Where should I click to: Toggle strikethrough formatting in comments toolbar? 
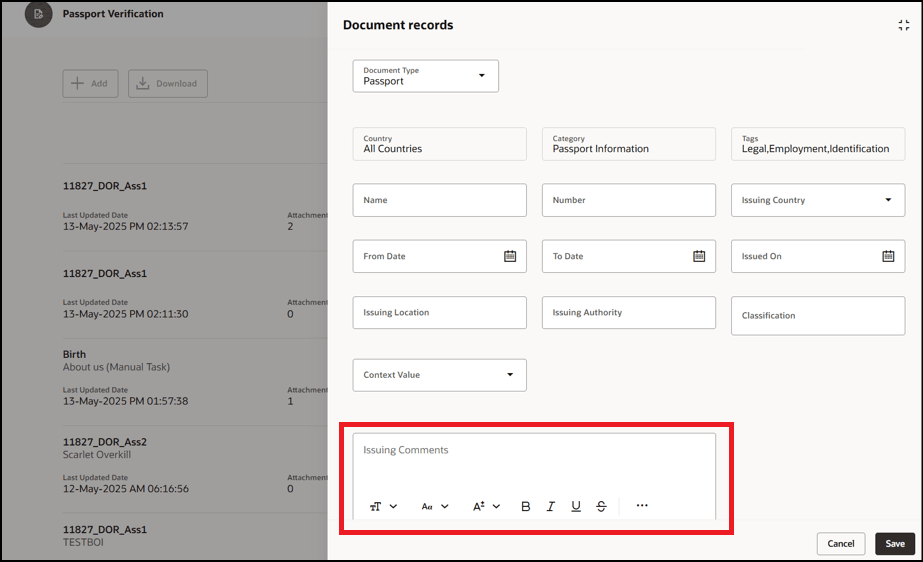[601, 506]
